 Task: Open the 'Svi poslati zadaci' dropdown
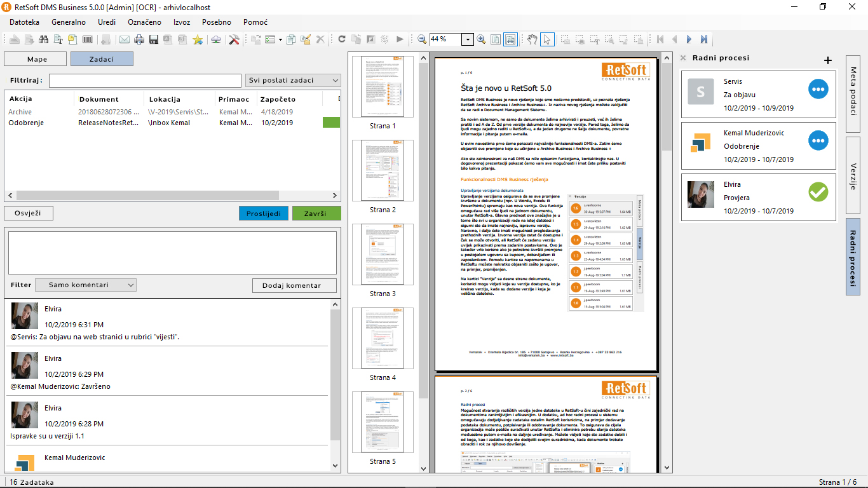coord(293,81)
